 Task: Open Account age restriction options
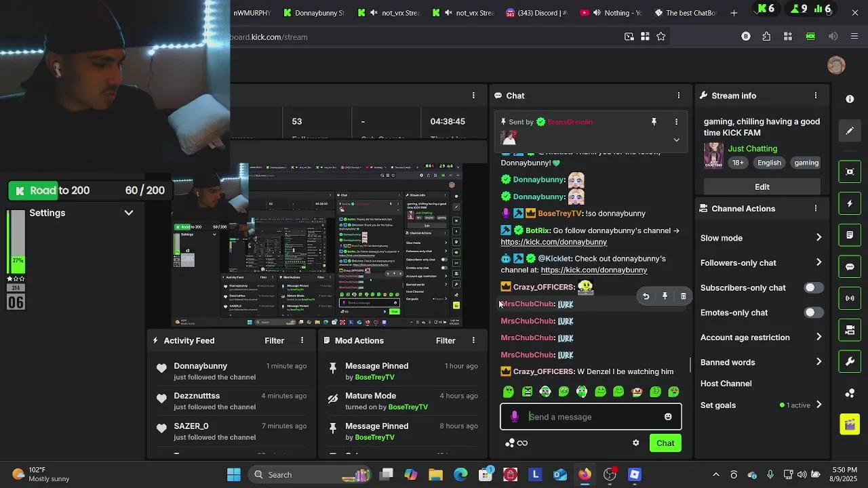762,338
